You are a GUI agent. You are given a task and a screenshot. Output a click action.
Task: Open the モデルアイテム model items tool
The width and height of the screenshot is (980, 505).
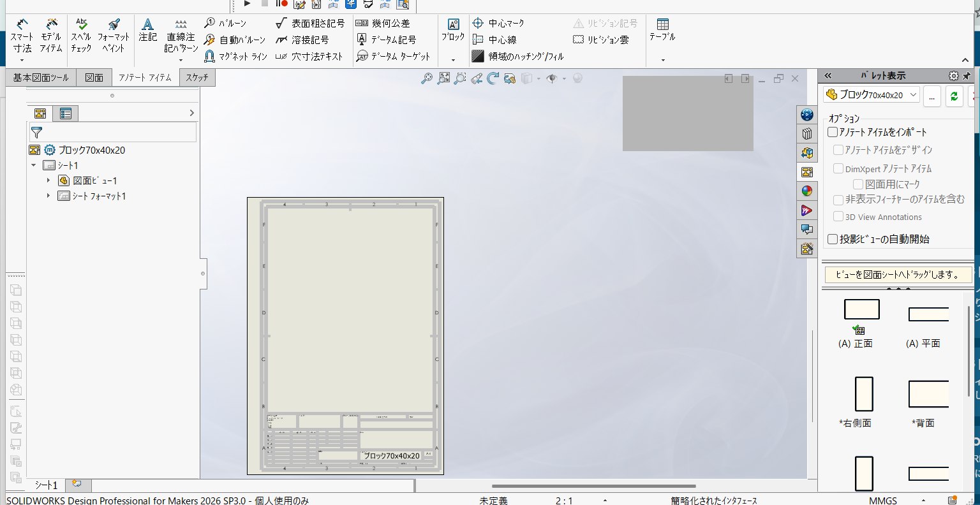[51, 36]
